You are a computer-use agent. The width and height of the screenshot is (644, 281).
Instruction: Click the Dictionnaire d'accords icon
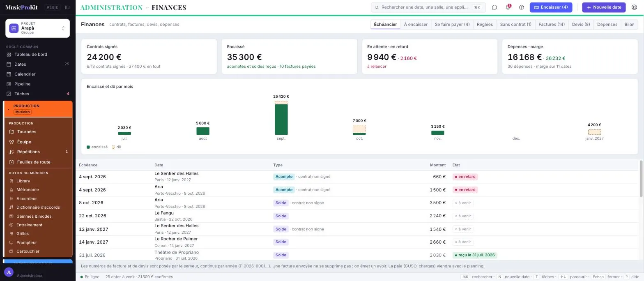11,207
